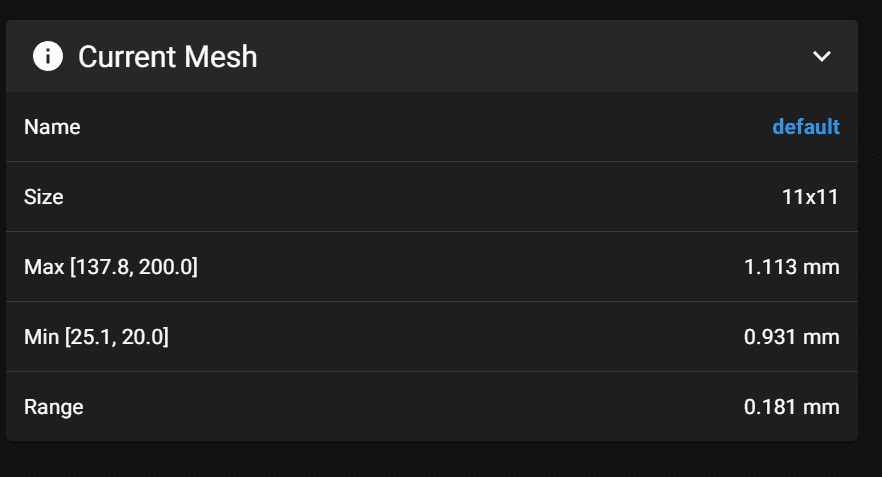Click the word Max in mesh stats
The height and width of the screenshot is (477, 882).
(x=44, y=267)
